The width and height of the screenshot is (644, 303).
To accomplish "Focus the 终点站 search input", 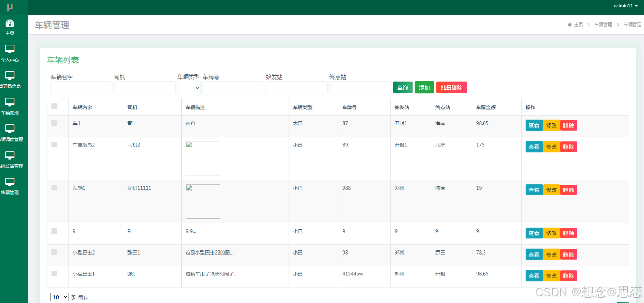I will coord(360,88).
